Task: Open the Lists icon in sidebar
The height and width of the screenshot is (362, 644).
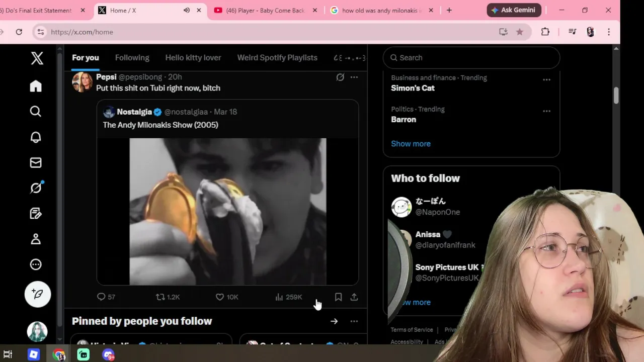Action: pyautogui.click(x=36, y=214)
